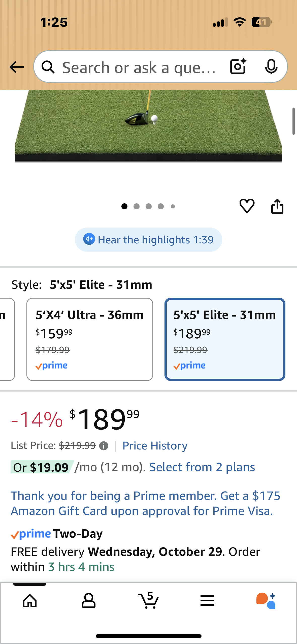This screenshot has height=644, width=297.
Task: Tap the search or ask a question field
Action: pos(139,67)
